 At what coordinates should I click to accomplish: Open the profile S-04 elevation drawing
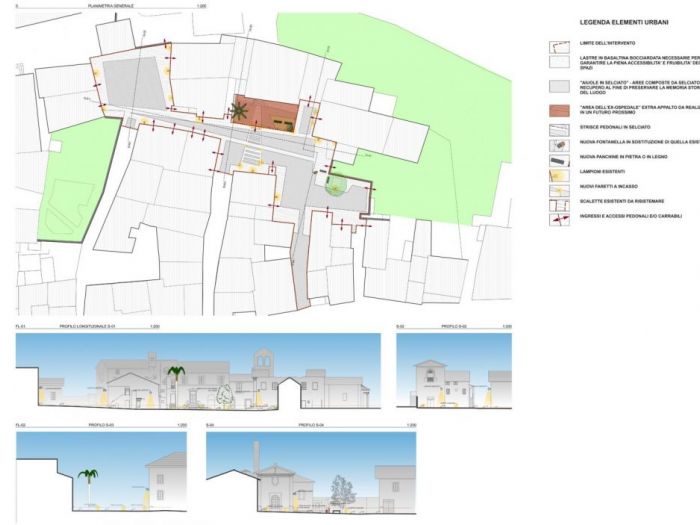311,473
